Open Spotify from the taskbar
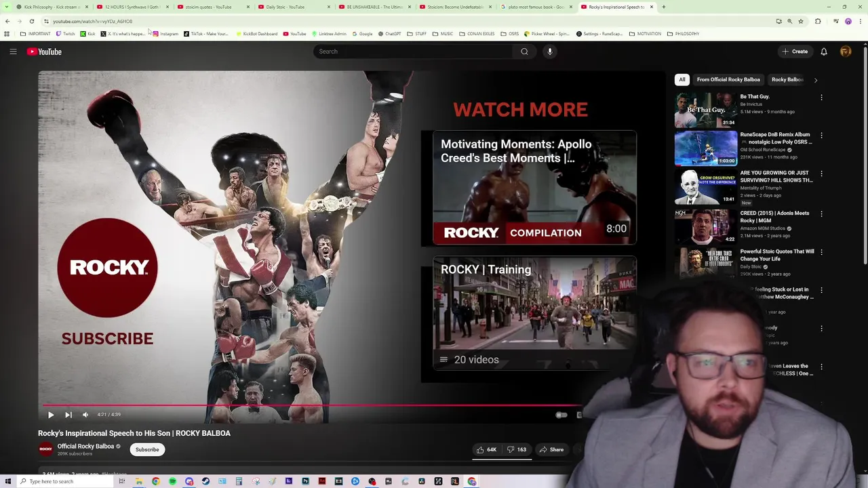Screen dimensions: 868x488 pos(172,481)
